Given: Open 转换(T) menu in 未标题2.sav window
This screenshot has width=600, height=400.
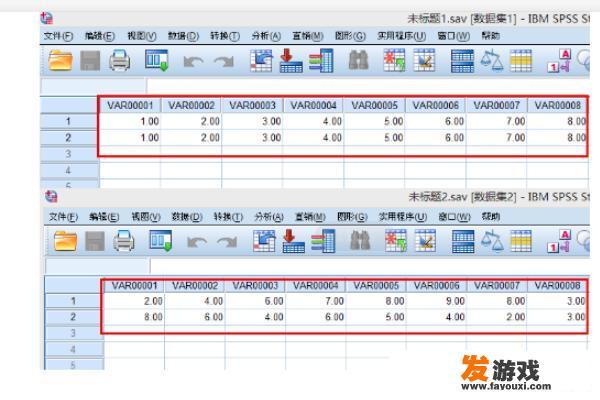Looking at the screenshot, I should pos(228,217).
